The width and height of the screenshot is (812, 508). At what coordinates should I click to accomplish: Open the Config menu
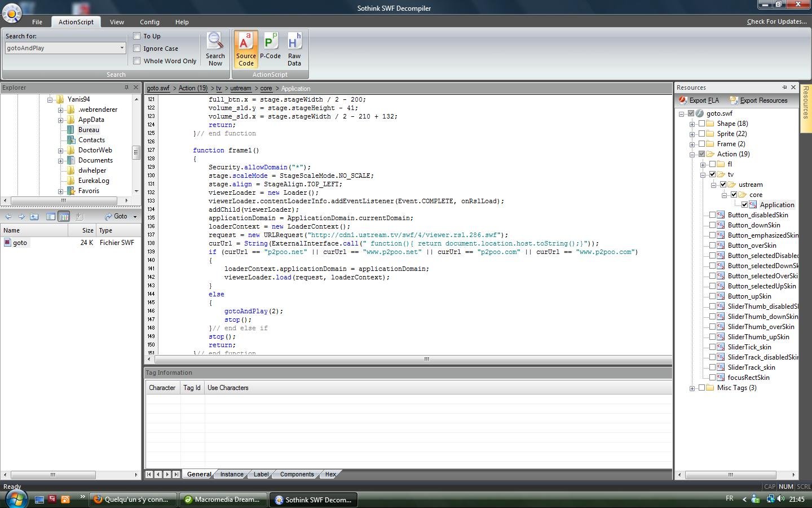click(149, 22)
